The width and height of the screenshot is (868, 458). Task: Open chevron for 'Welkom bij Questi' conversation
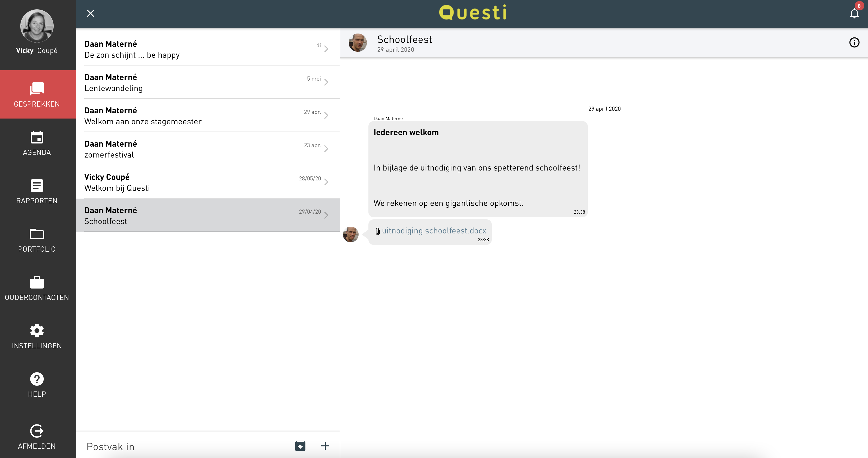326,182
